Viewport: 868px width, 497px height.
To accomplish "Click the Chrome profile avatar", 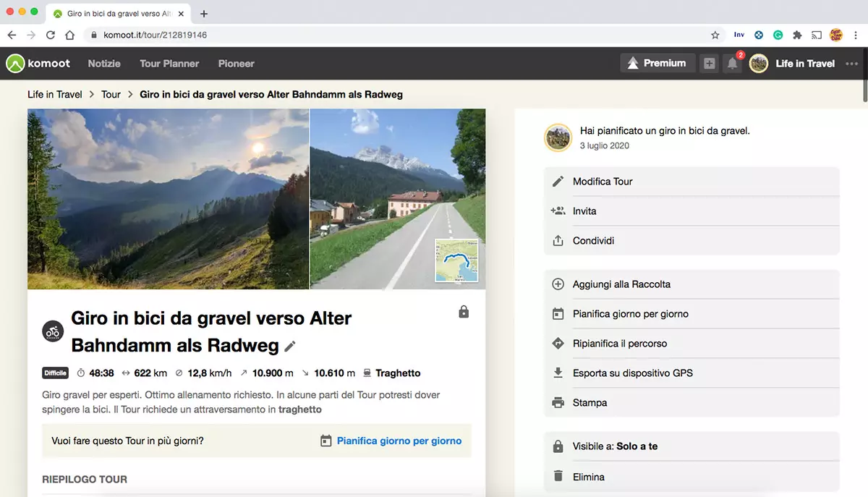I will pos(836,35).
